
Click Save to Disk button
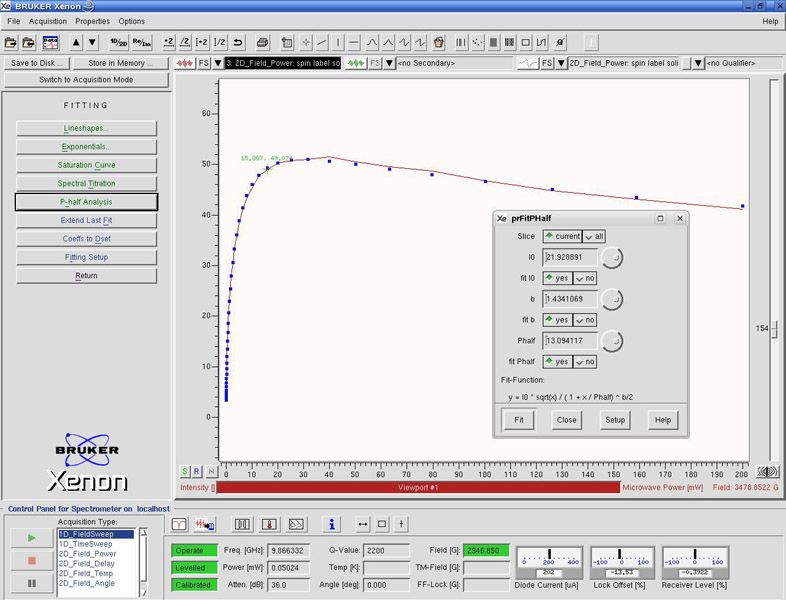37,63
